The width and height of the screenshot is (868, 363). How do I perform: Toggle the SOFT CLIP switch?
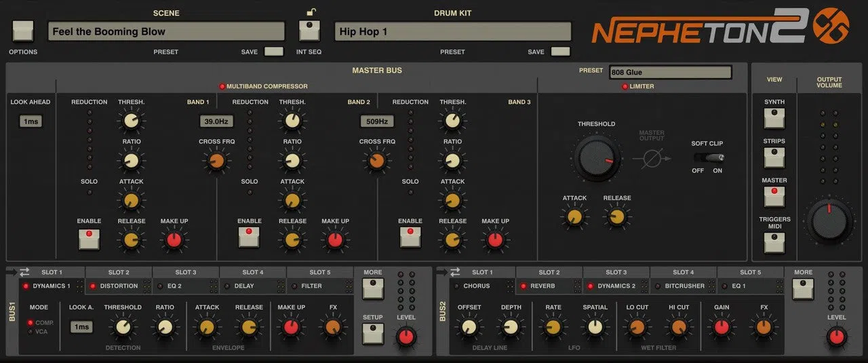709,157
